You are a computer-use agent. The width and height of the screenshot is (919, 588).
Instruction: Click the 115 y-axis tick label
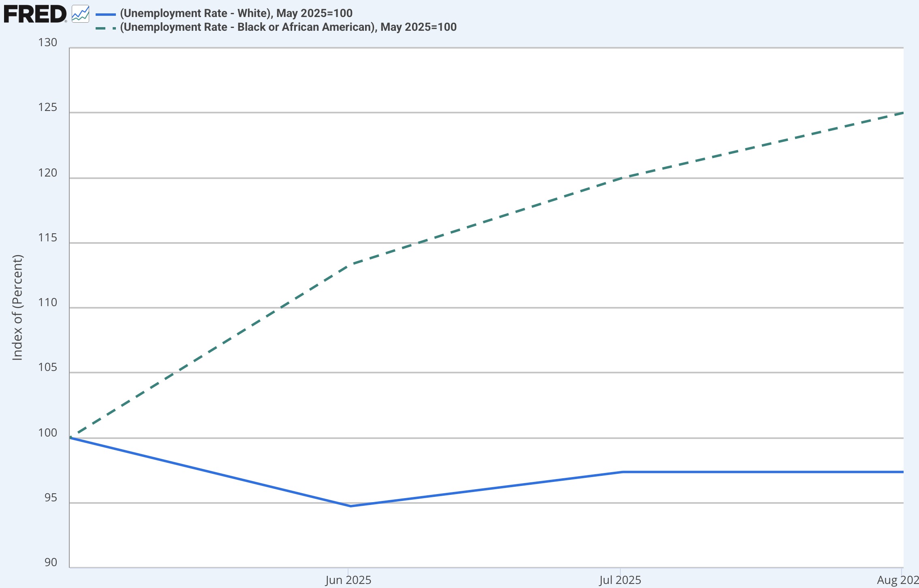pyautogui.click(x=48, y=238)
